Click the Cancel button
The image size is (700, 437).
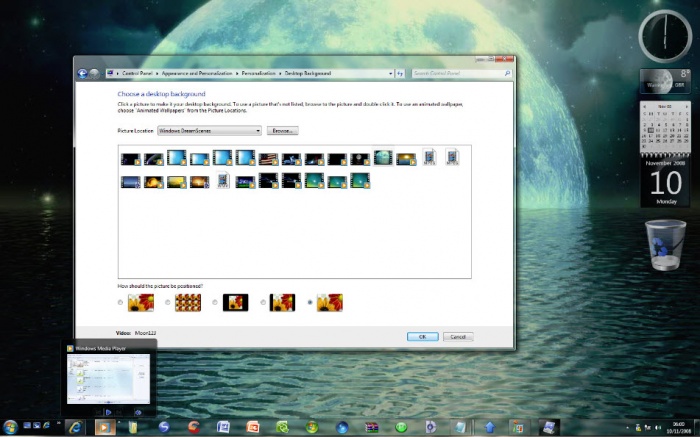pos(458,337)
